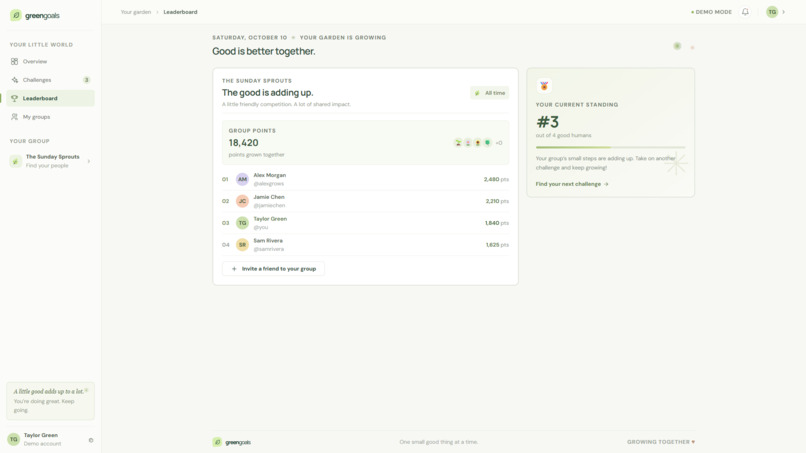Click the pink flower avatar in Group Points
Viewport: 806px width, 453px height.
[468, 142]
